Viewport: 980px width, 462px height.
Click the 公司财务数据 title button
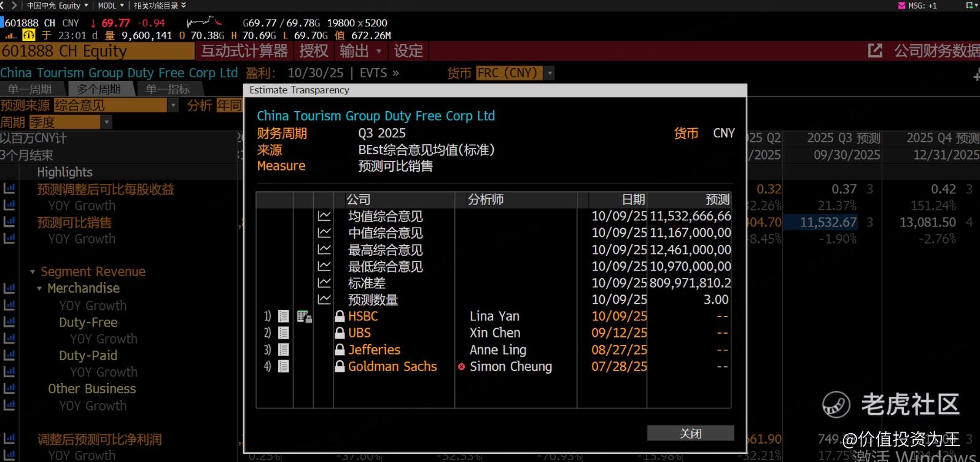936,51
